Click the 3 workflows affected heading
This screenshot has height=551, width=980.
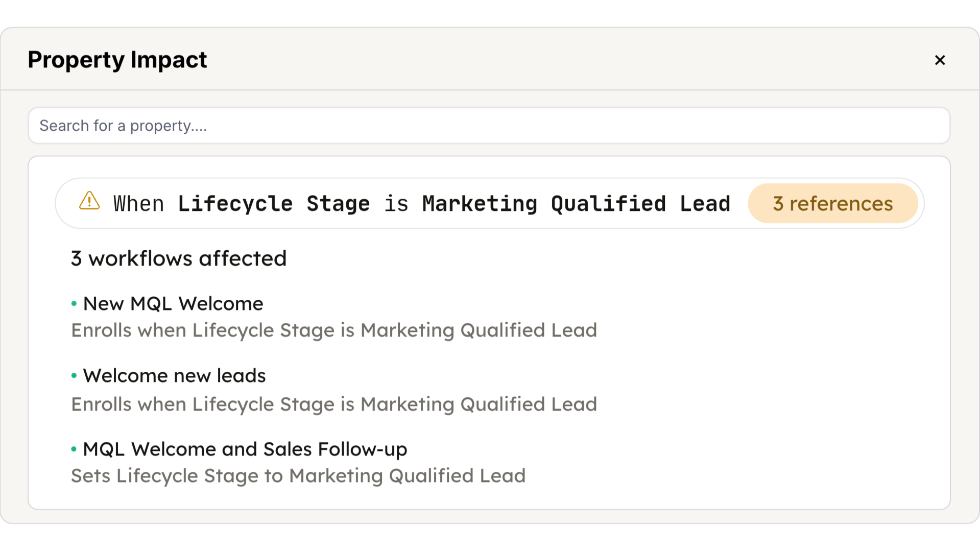coord(179,258)
